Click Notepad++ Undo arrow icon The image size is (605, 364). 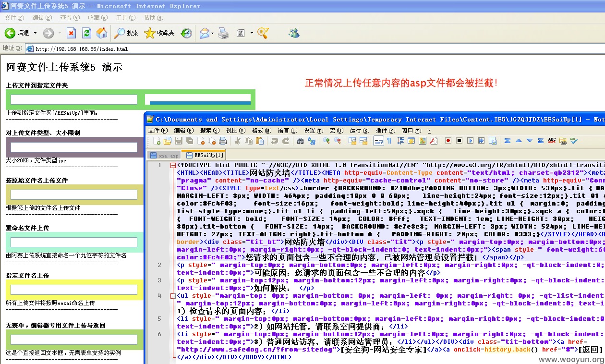[x=275, y=141]
